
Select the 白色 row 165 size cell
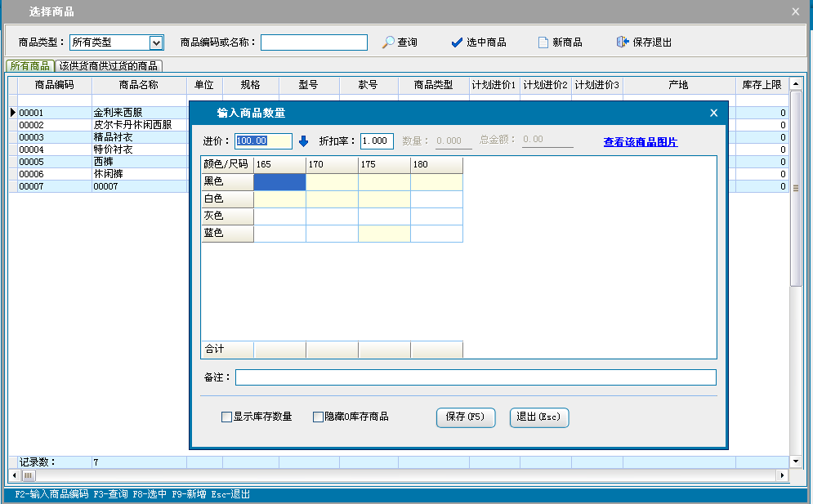point(279,199)
